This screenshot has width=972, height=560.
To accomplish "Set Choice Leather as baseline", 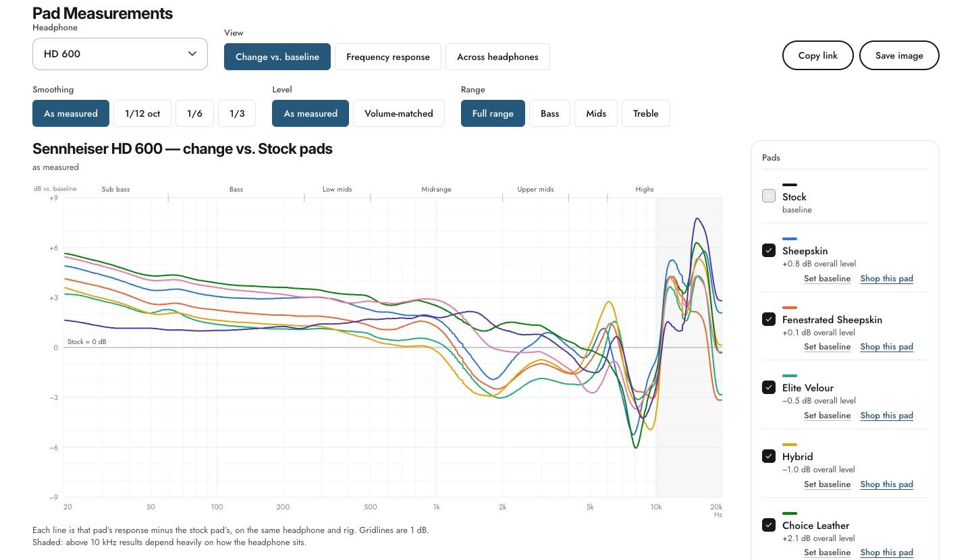I will 827,553.
